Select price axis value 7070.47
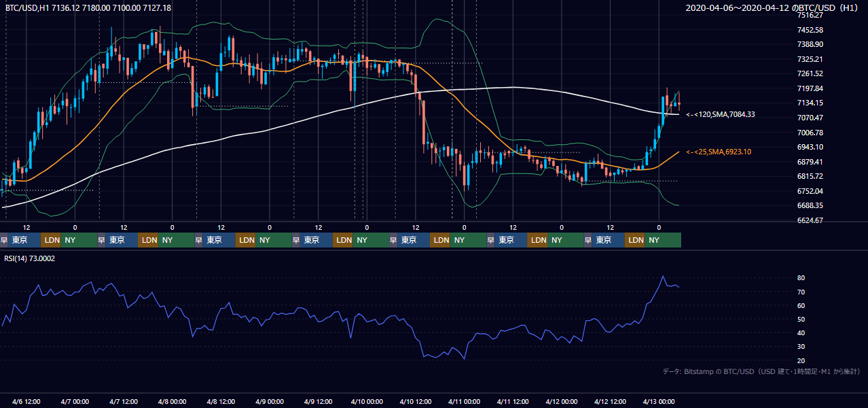 point(810,118)
